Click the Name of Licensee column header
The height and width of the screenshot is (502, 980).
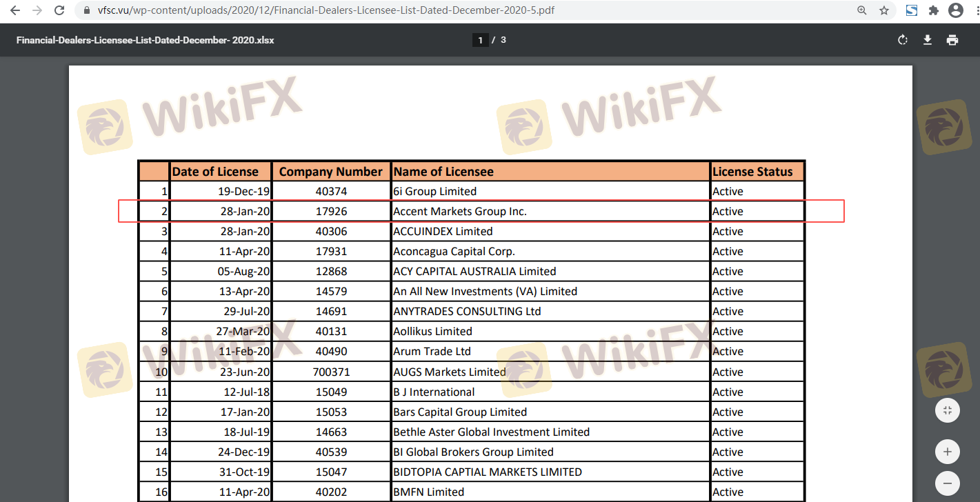point(550,172)
